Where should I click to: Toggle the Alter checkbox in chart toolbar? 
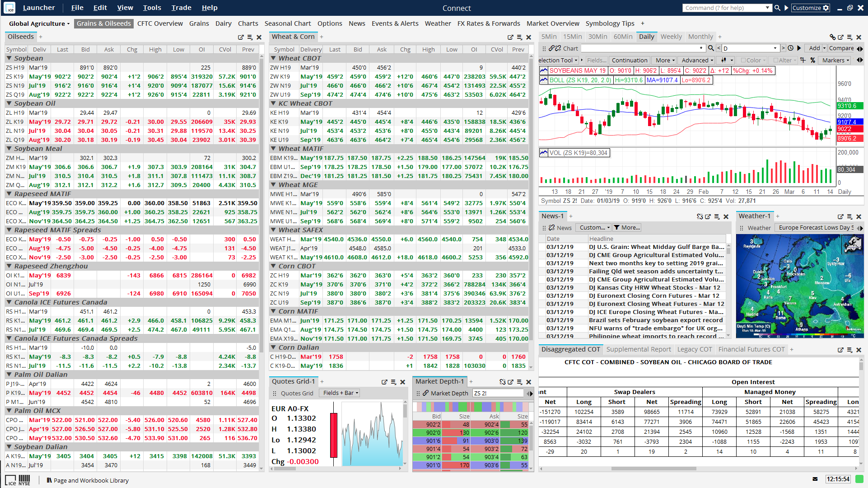(775, 60)
